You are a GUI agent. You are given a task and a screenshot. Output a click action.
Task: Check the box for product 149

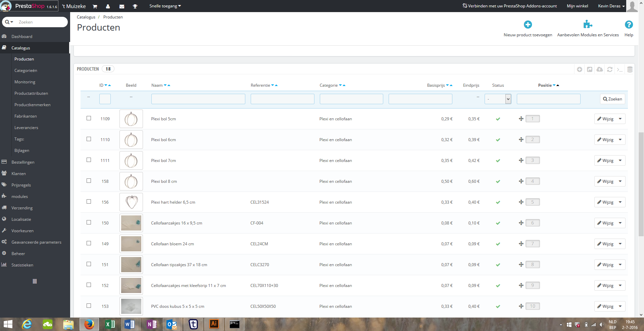tap(89, 243)
